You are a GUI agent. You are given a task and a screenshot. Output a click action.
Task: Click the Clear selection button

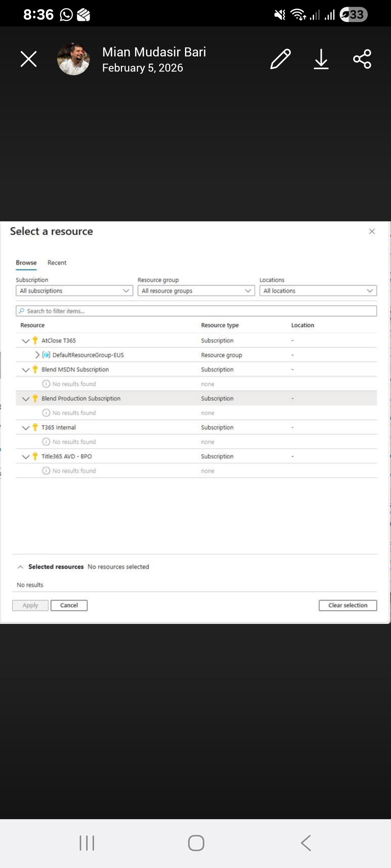pyautogui.click(x=348, y=605)
